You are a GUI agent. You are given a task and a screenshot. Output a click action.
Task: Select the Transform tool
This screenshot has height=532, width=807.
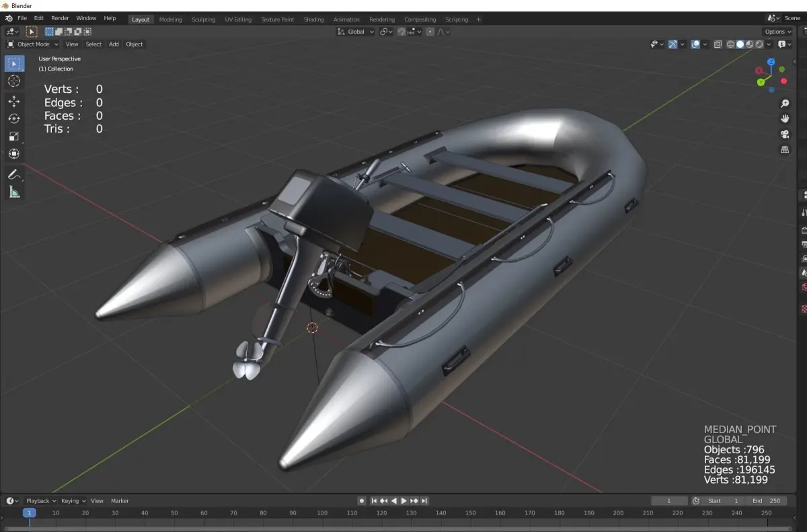pyautogui.click(x=14, y=154)
